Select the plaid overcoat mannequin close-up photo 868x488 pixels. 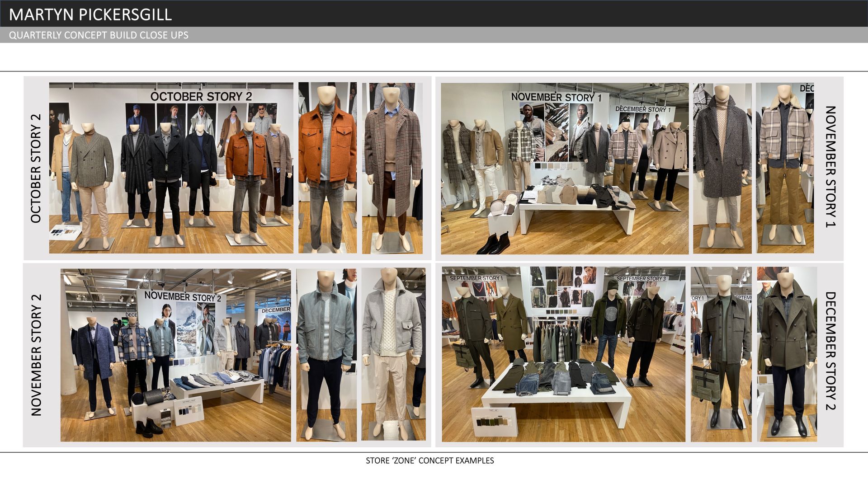tap(392, 168)
